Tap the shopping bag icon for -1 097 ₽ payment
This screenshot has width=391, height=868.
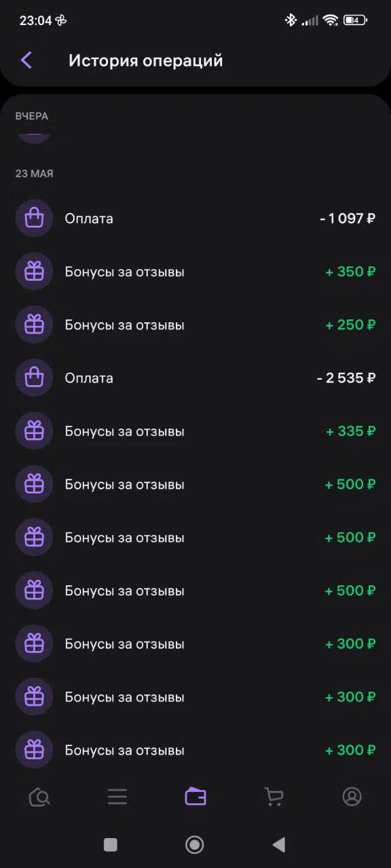click(34, 218)
